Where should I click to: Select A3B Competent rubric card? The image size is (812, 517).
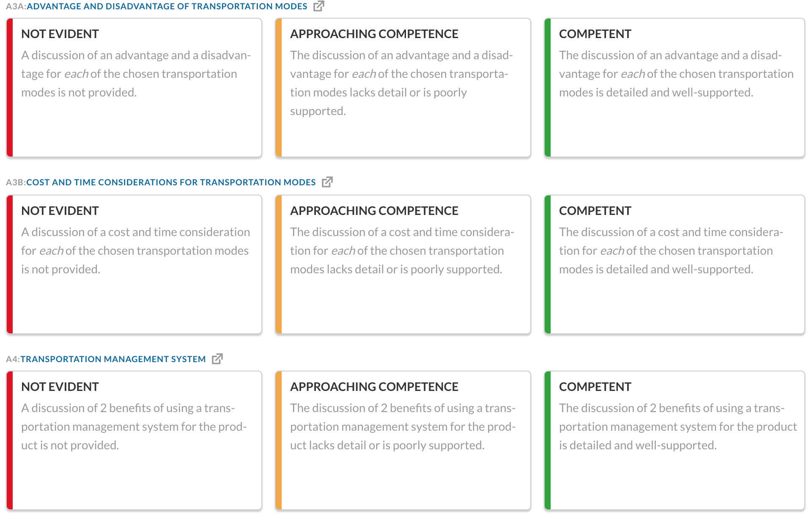[x=675, y=264]
